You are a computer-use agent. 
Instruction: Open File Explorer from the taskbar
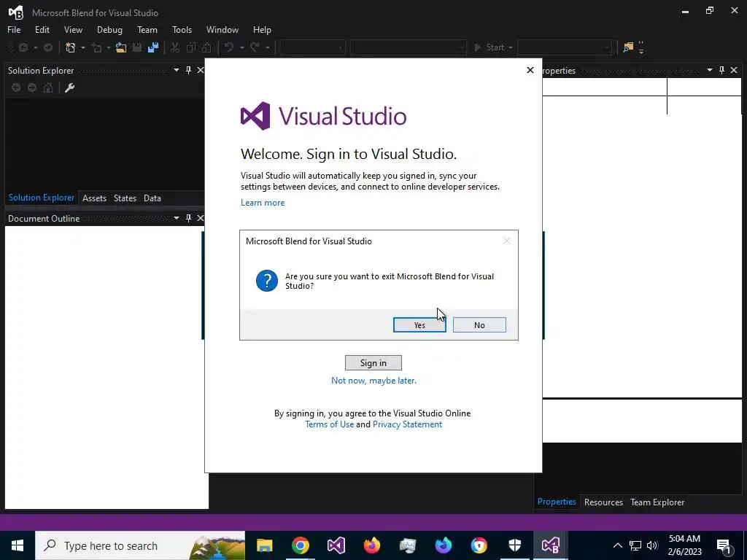pos(264,545)
